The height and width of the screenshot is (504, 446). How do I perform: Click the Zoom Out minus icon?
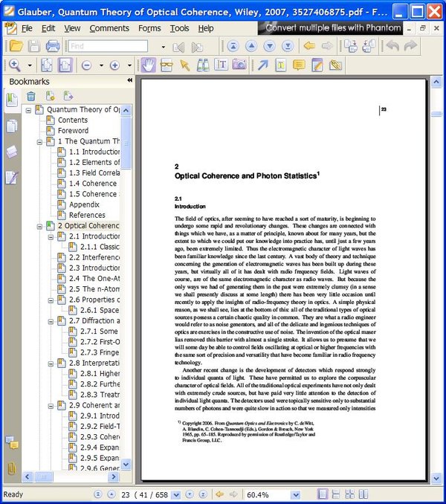pyautogui.click(x=86, y=65)
